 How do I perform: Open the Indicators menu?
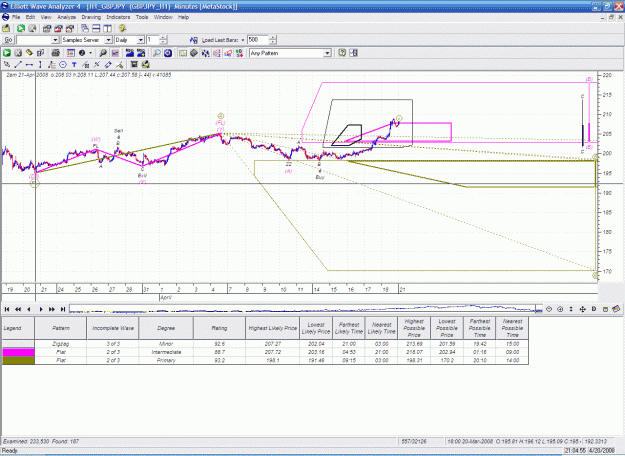click(x=118, y=17)
